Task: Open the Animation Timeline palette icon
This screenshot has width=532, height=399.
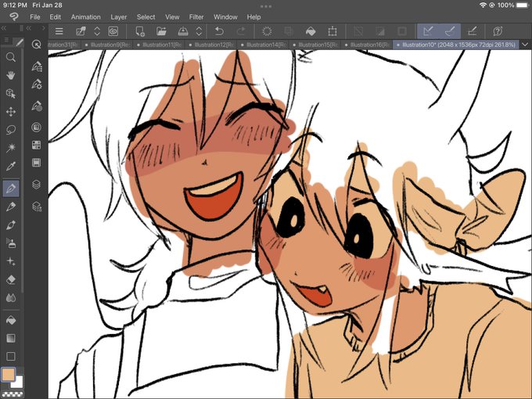Action: [36, 163]
